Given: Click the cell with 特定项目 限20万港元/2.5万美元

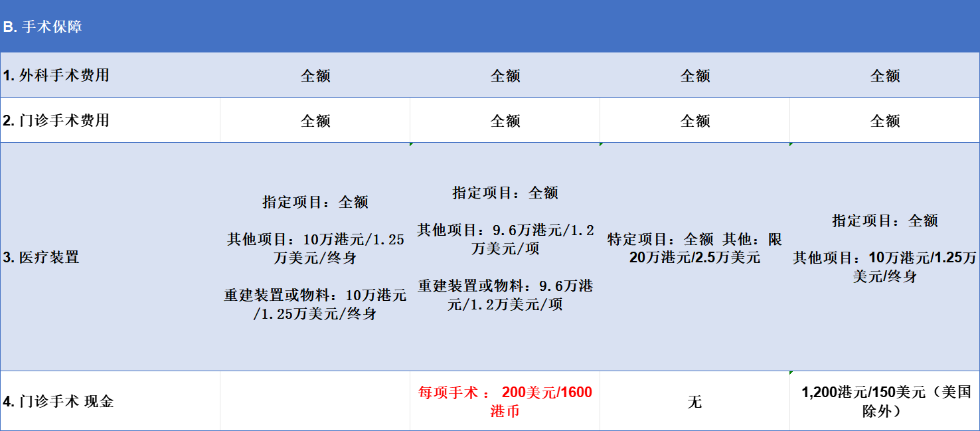Looking at the screenshot, I should point(694,248).
